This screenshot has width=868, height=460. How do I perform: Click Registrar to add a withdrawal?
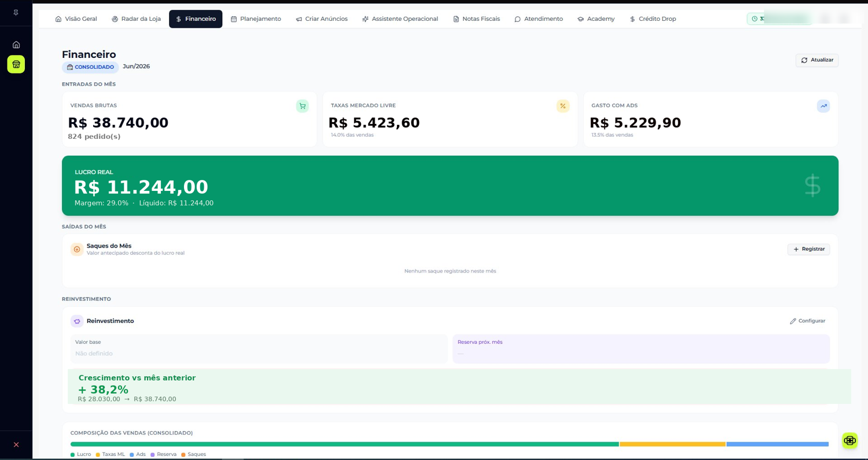[x=808, y=249]
